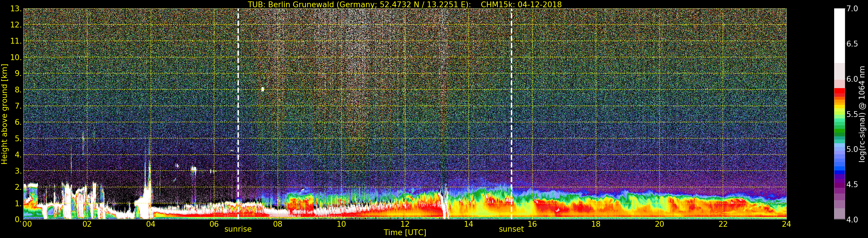Click the colorbar label "log(rc-signal) @ 1064 nm"
868x238 pixels.
(862, 114)
